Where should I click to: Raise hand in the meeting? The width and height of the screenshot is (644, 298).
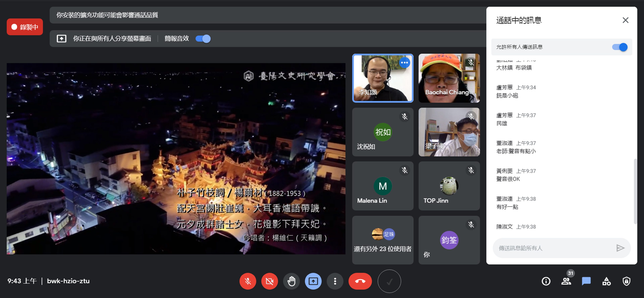(x=291, y=281)
